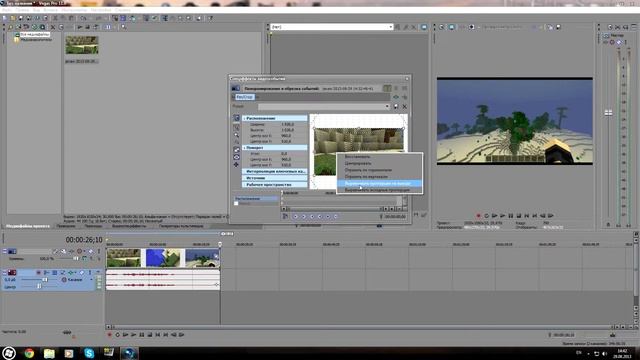Switch to Генераторы мультимедиа tab

[x=181, y=226]
